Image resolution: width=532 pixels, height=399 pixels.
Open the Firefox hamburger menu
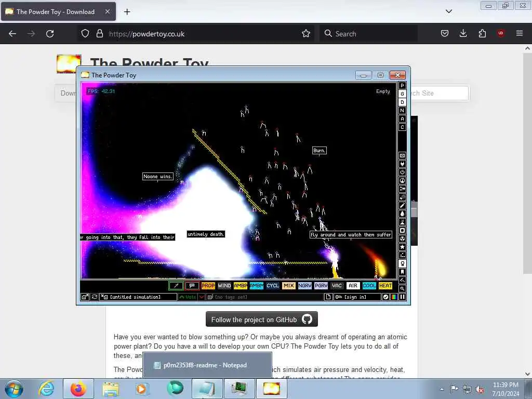tap(519, 33)
